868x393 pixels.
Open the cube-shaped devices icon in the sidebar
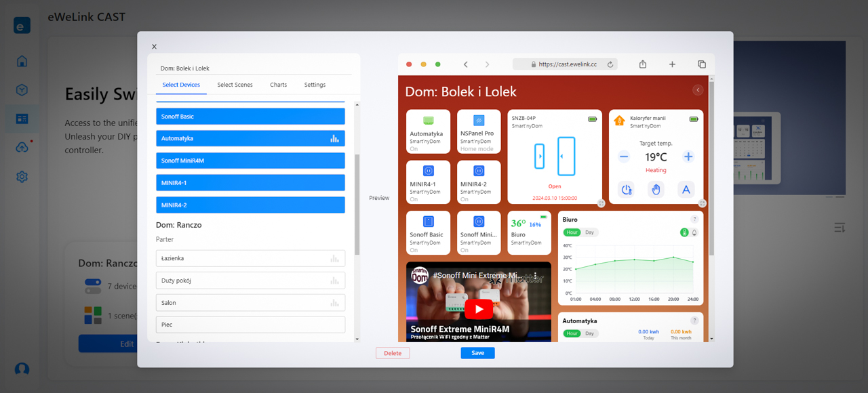[22, 89]
